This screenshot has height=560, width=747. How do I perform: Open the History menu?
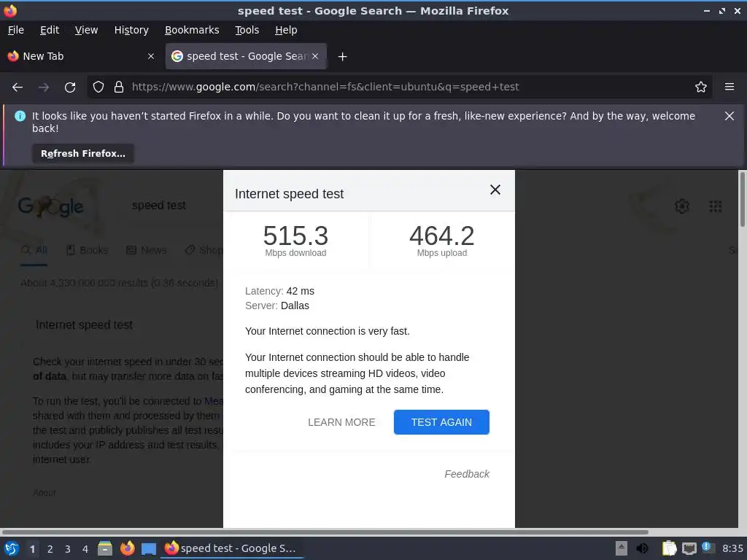pos(131,30)
